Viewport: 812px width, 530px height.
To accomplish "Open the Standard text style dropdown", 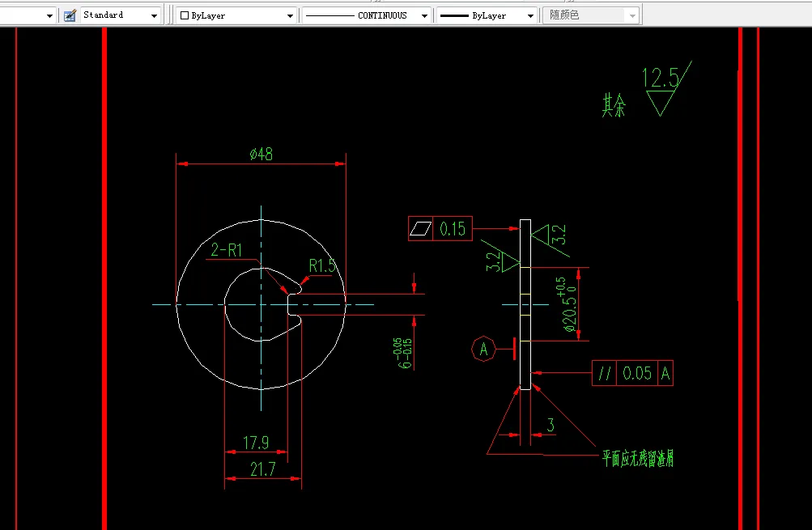I will pos(120,15).
